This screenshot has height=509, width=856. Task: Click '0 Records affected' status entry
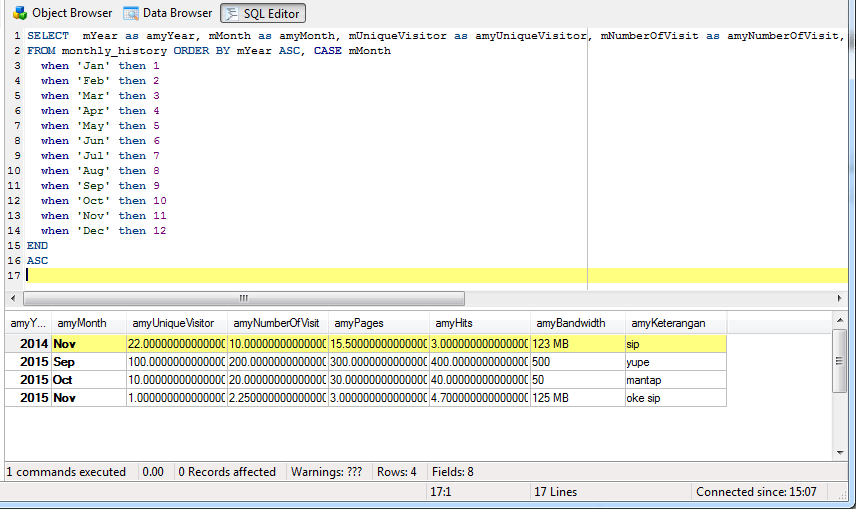[x=227, y=471]
